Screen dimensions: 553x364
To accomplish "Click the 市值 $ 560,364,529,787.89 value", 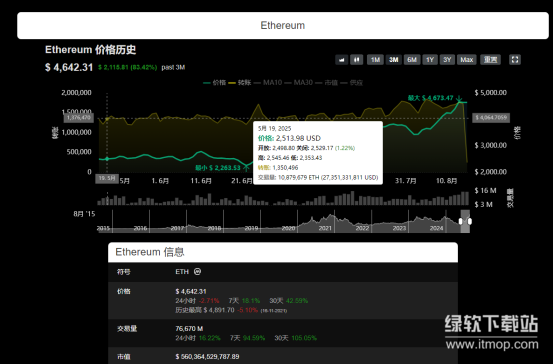I will click(x=207, y=357).
